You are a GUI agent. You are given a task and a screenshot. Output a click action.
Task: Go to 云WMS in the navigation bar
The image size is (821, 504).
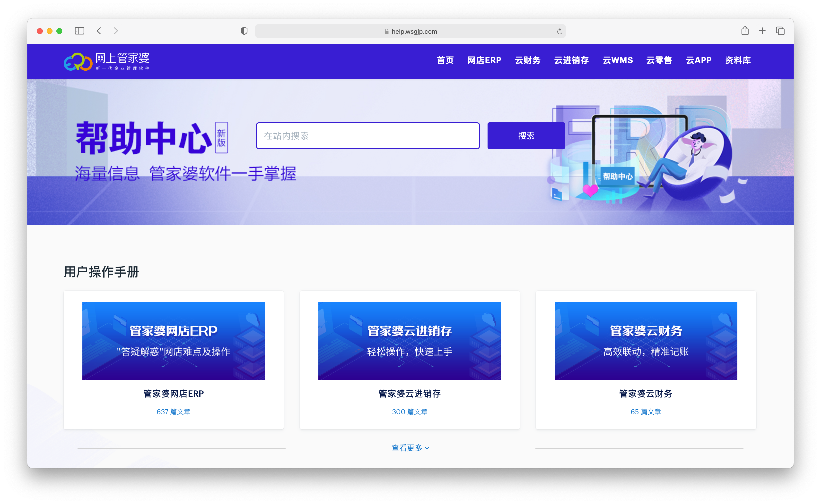coord(618,60)
